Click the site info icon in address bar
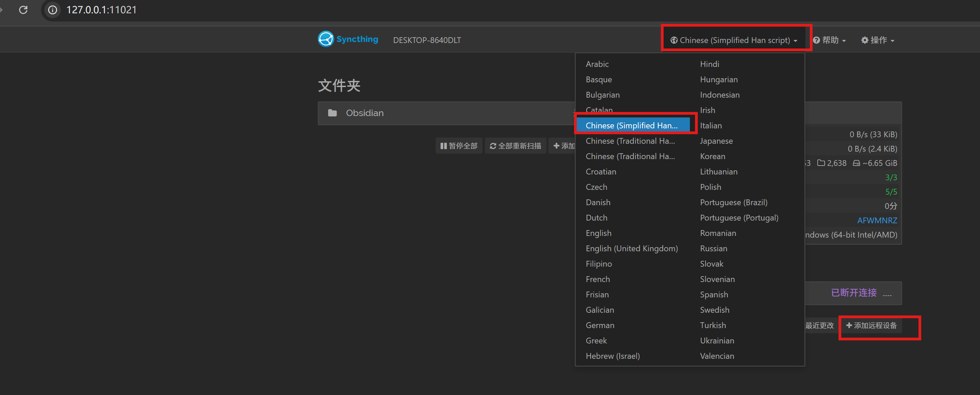Screen dimensions: 980x395 point(53,10)
